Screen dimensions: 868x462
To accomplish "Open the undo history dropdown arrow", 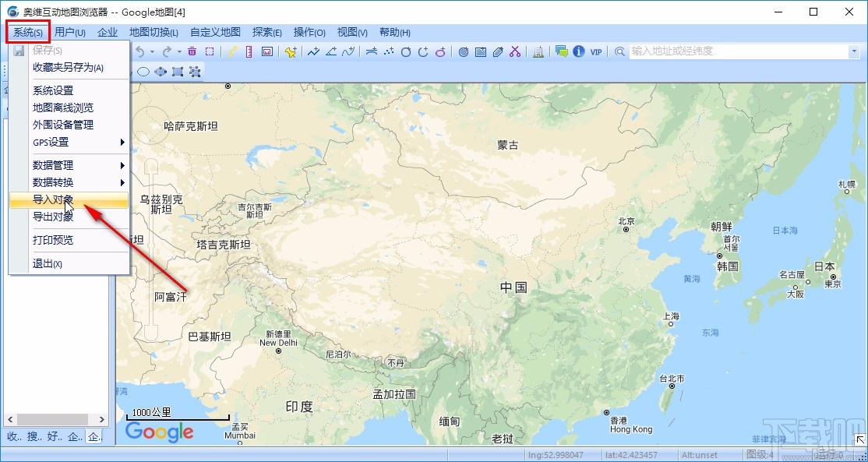I will 152,51.
